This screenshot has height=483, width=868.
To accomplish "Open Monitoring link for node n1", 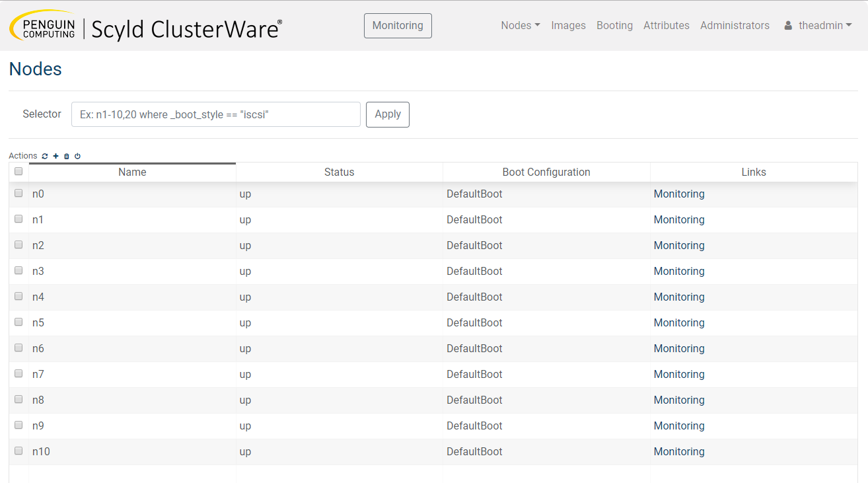I will 679,220.
